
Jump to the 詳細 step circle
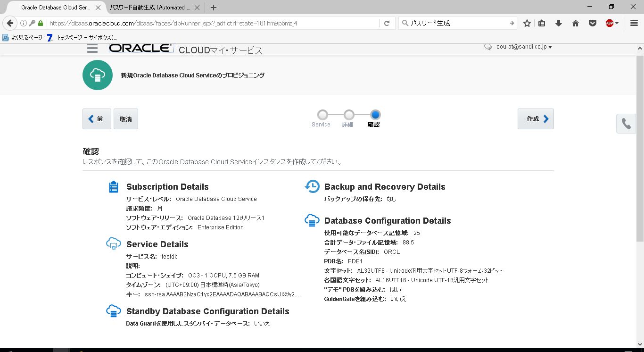pos(349,115)
